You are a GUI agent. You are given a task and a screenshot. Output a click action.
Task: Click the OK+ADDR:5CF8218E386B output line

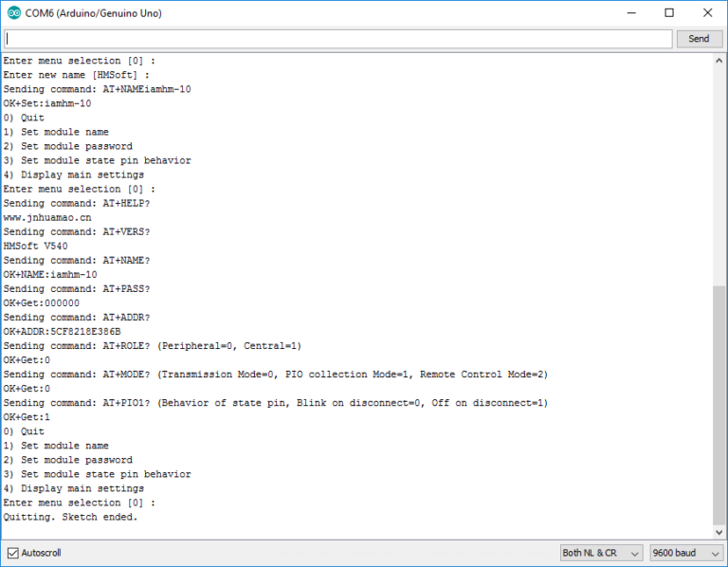(62, 332)
